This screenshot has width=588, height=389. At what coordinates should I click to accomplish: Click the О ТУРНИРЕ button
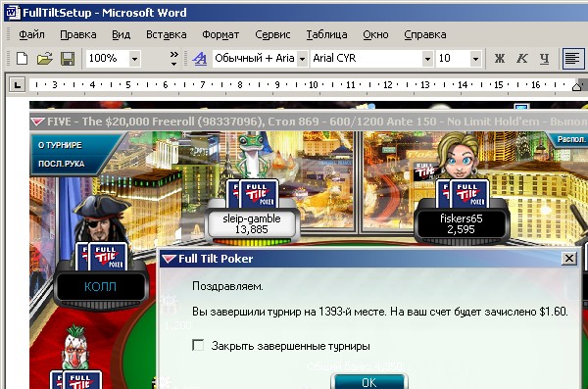(60, 145)
